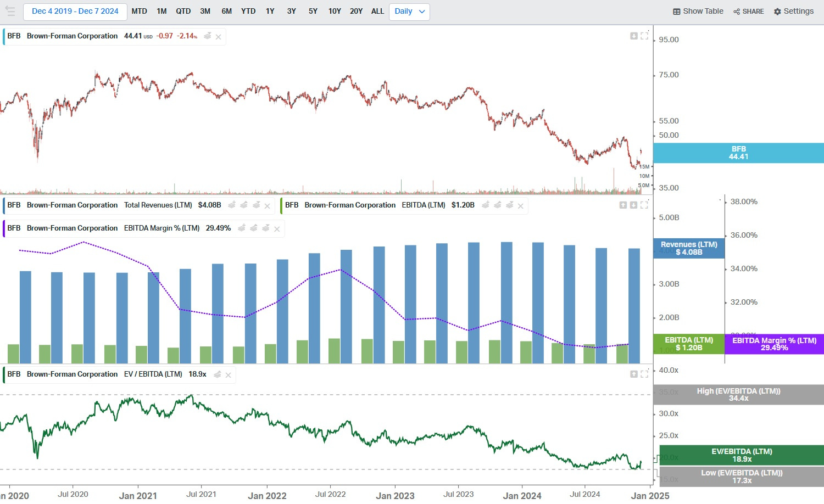824x504 pixels.
Task: Click the Low (EV/EBITDA) 17.3x label
Action: coord(742,477)
